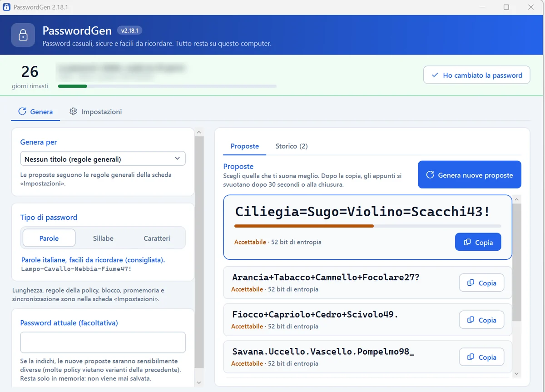Click Parole italiane, facili da ricordare text

[x=93, y=260]
